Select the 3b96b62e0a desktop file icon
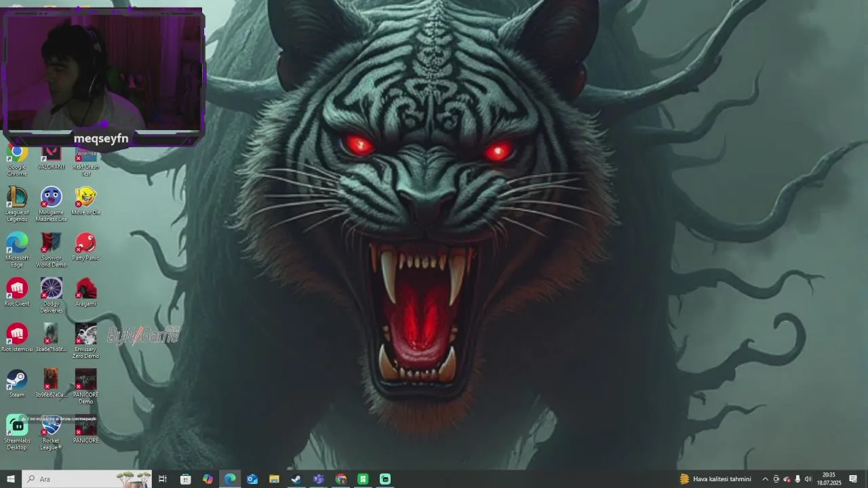This screenshot has width=868, height=488. tap(52, 383)
